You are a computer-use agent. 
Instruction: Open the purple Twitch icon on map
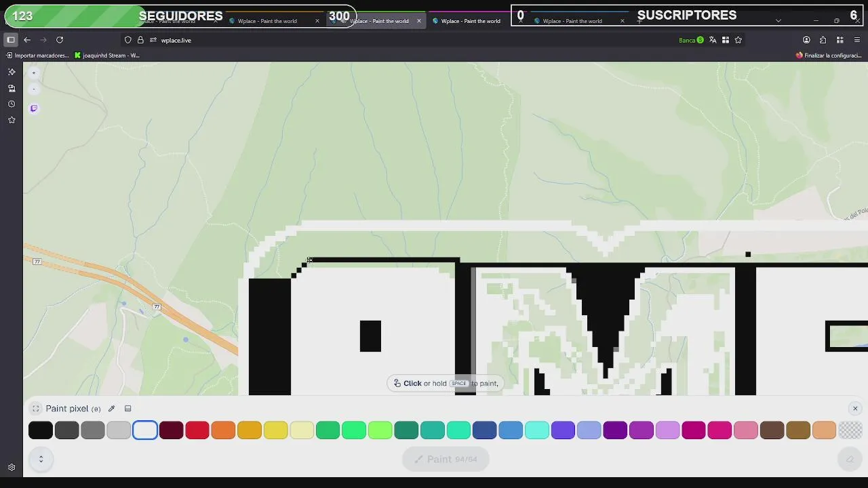click(x=34, y=108)
